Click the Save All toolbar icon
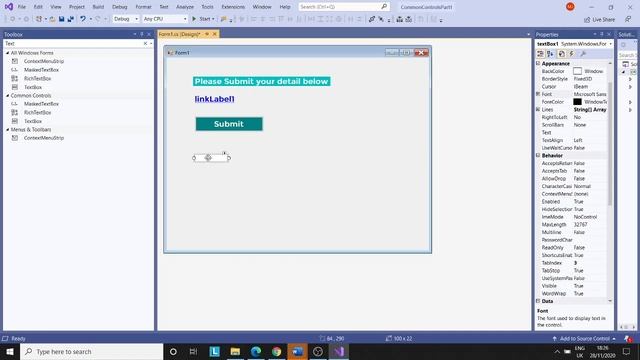Screen dimensions: 640x360 (x=71, y=19)
